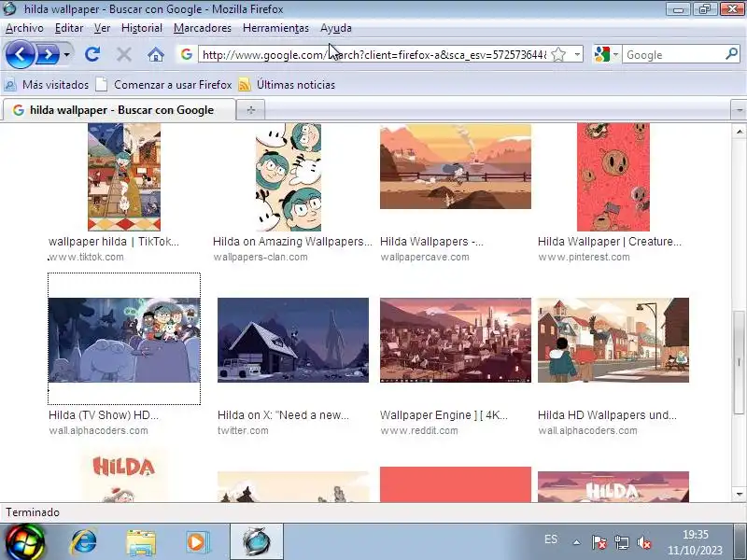The height and width of the screenshot is (560, 747).
Task: Click the Hilda Wallpapers wallpapercave title link
Action: [x=431, y=242]
